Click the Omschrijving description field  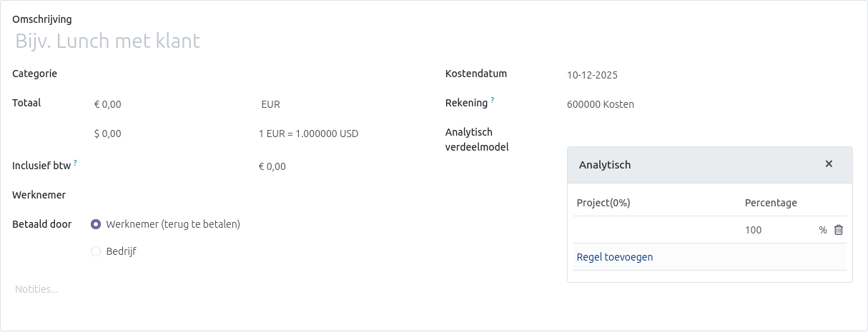[214, 41]
